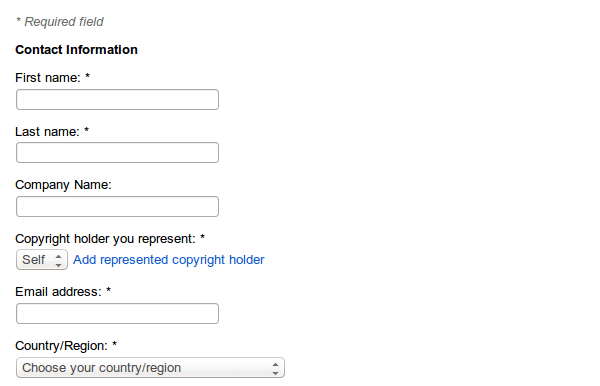The height and width of the screenshot is (386, 600).
Task: Click the Country/Region label
Action: pos(62,346)
